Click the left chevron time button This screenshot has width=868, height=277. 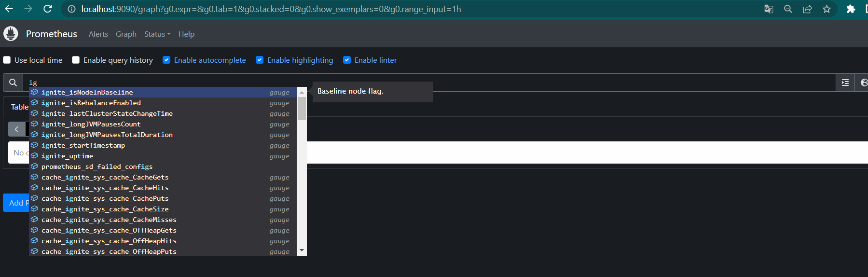[17, 129]
